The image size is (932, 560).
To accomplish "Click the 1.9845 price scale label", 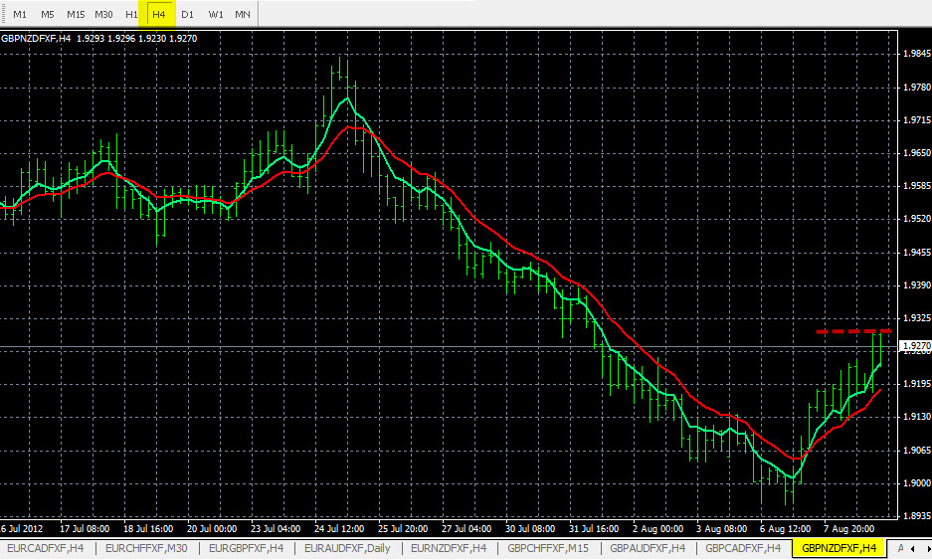I will tap(916, 54).
